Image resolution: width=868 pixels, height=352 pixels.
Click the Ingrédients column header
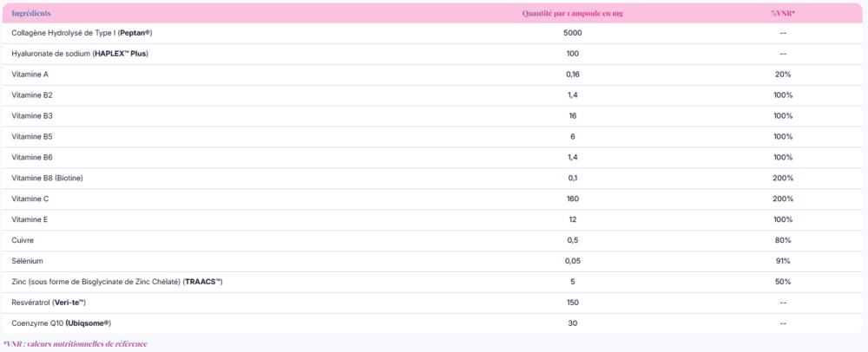pos(30,14)
